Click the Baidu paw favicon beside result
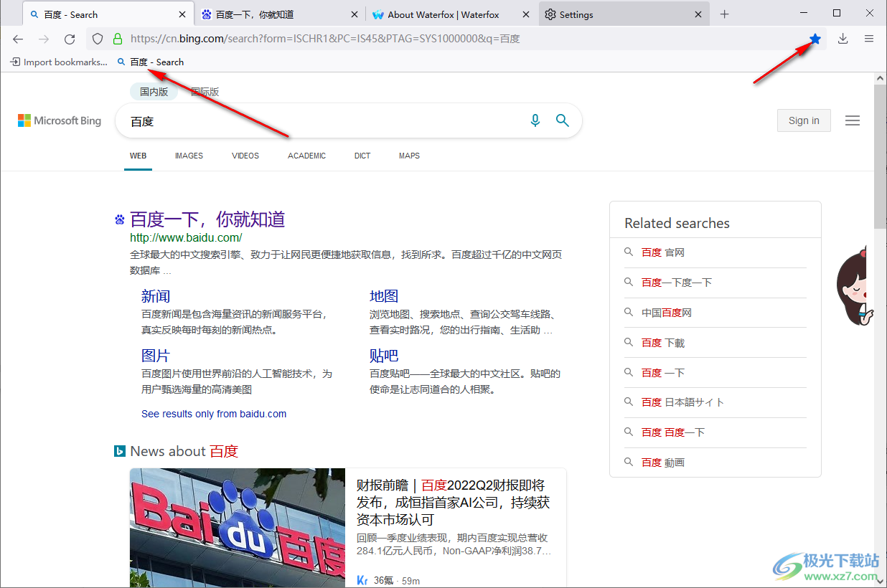This screenshot has width=887, height=588. point(120,219)
